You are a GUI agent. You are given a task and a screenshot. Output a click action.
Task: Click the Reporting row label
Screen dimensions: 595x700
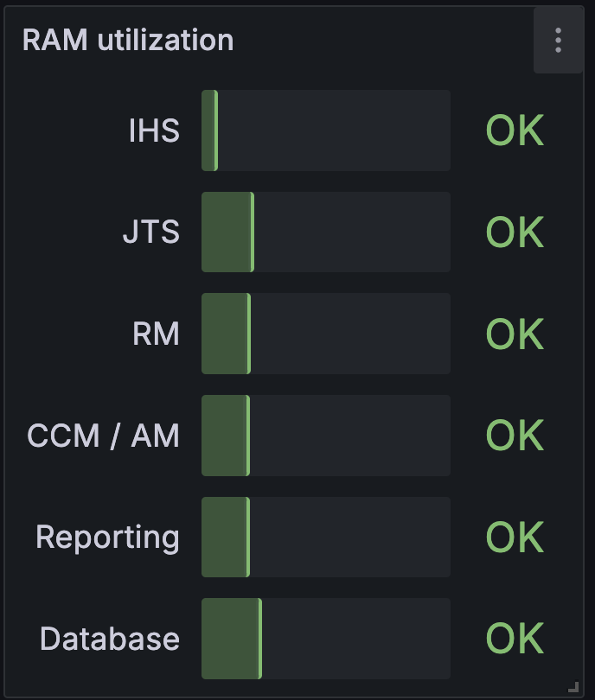[107, 538]
